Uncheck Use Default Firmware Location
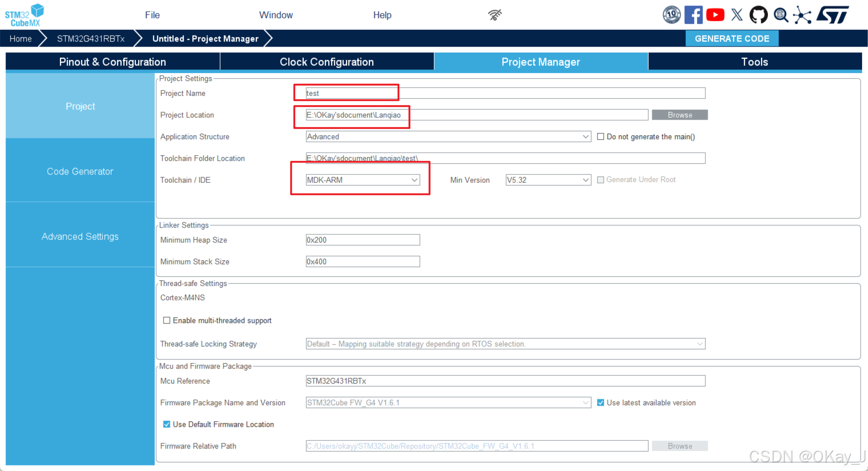Viewport: 868px width, 471px height. [x=167, y=424]
